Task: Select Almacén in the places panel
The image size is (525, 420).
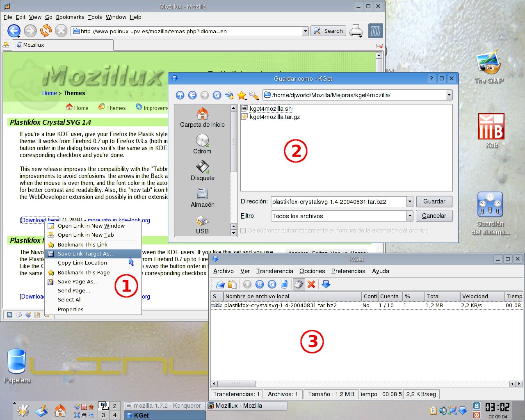Action: [x=202, y=198]
